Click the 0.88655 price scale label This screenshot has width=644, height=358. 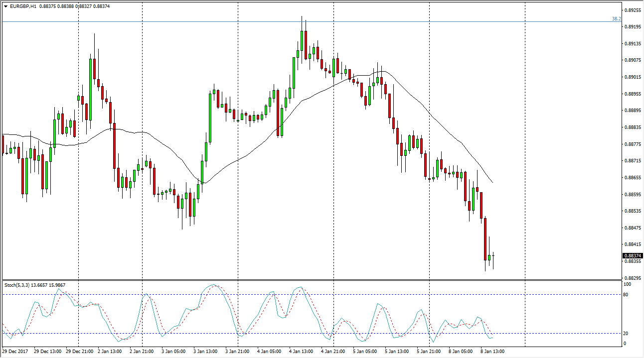(633, 178)
